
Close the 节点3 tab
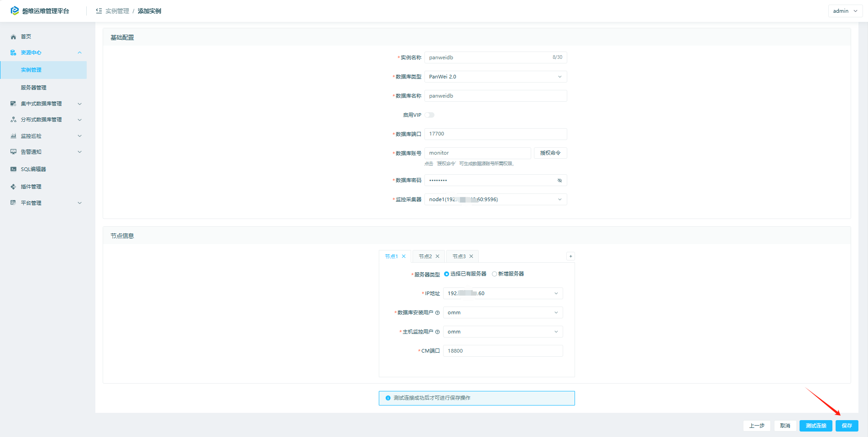coord(471,256)
